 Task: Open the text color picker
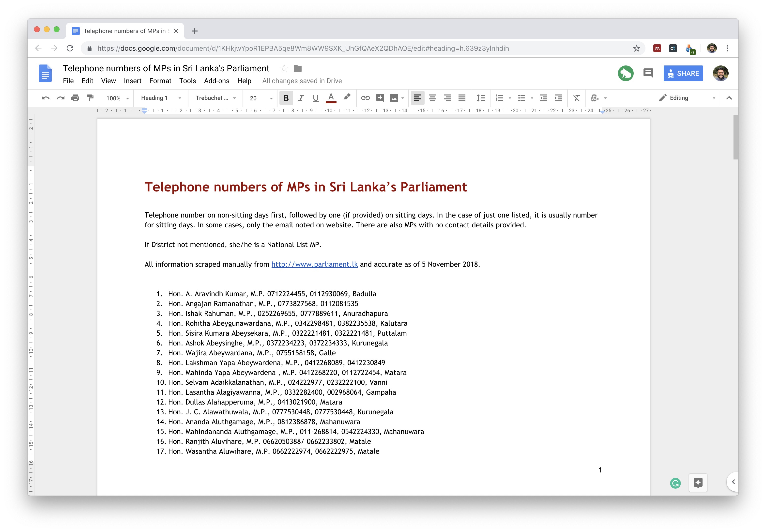coord(331,98)
